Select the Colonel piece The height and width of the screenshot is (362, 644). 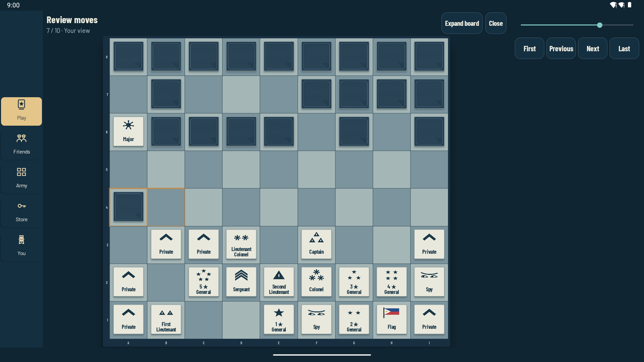[316, 282]
